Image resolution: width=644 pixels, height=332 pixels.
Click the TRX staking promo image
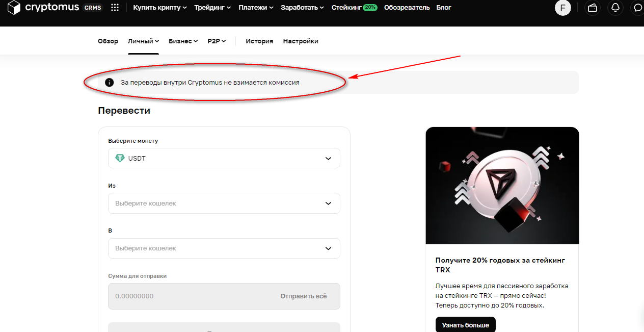tap(502, 186)
